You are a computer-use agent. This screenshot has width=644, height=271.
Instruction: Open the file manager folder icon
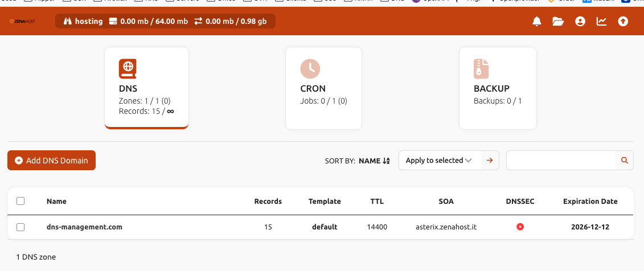tap(558, 22)
